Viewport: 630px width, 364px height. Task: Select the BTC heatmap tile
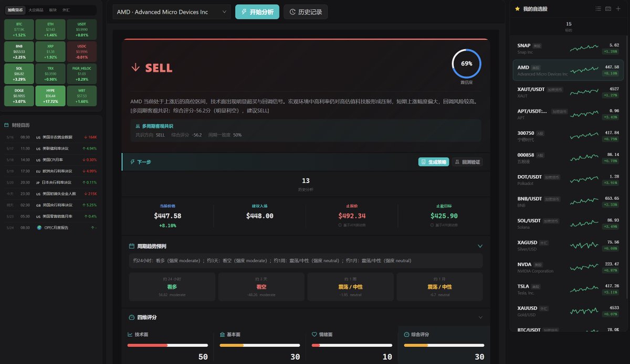[19, 29]
